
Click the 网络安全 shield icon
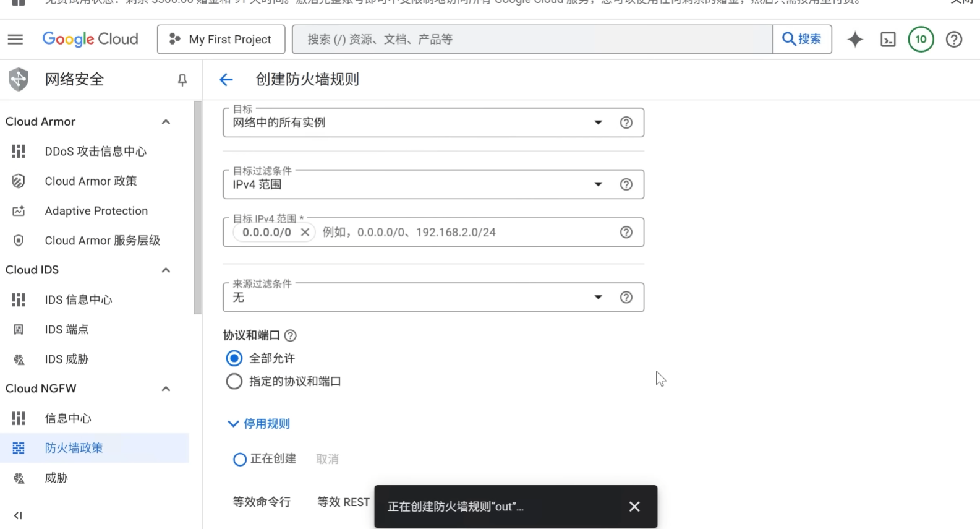[x=19, y=79]
